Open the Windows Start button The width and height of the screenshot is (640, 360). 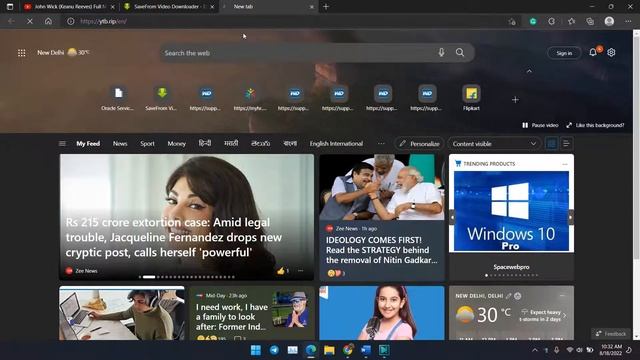tap(256, 350)
